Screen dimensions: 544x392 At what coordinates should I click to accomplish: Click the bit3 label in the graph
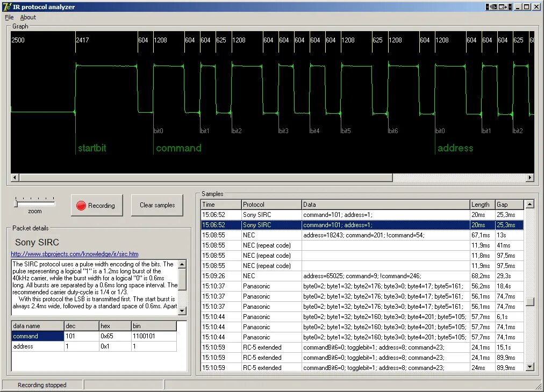coord(283,131)
